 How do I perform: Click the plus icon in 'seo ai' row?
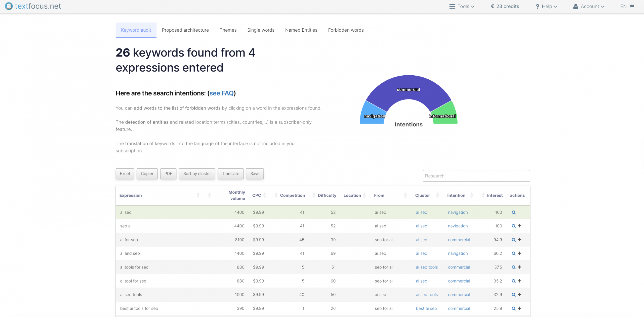tap(520, 226)
